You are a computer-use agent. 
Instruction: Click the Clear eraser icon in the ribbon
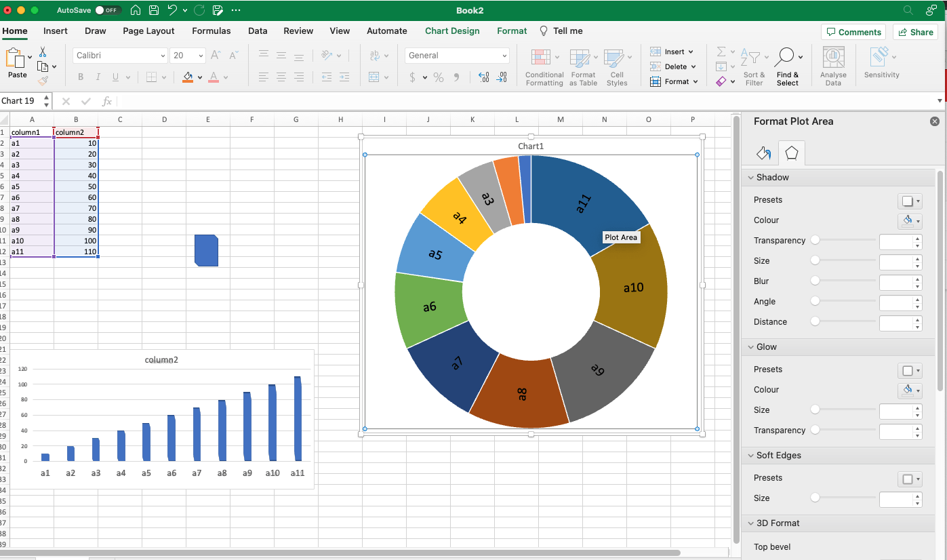pos(721,81)
